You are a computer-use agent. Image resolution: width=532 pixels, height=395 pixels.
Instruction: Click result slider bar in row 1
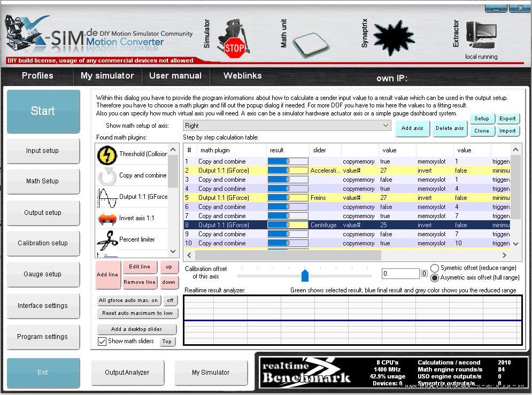(x=288, y=161)
